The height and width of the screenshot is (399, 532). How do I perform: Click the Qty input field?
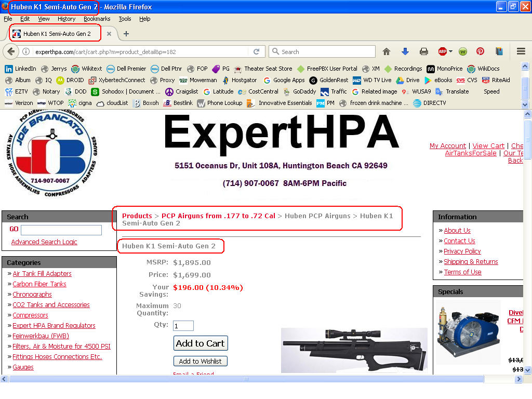[183, 326]
